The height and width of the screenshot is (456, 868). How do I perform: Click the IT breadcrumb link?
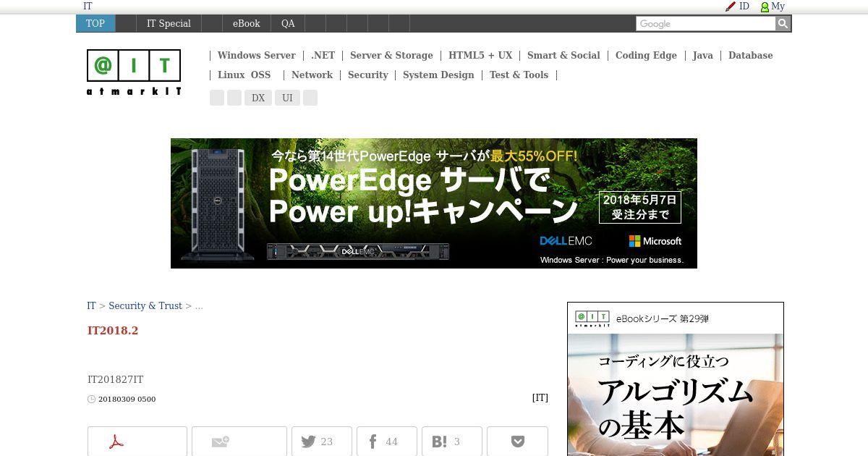[x=91, y=305]
